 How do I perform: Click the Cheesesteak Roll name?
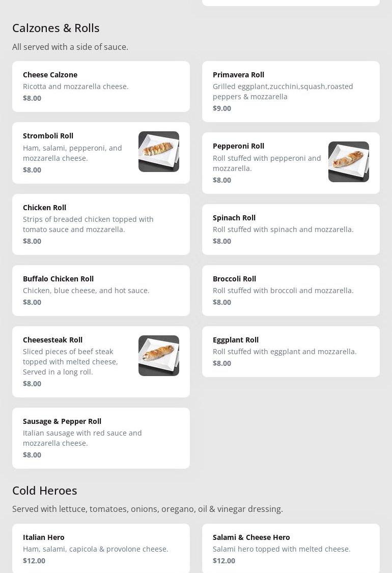(x=52, y=340)
